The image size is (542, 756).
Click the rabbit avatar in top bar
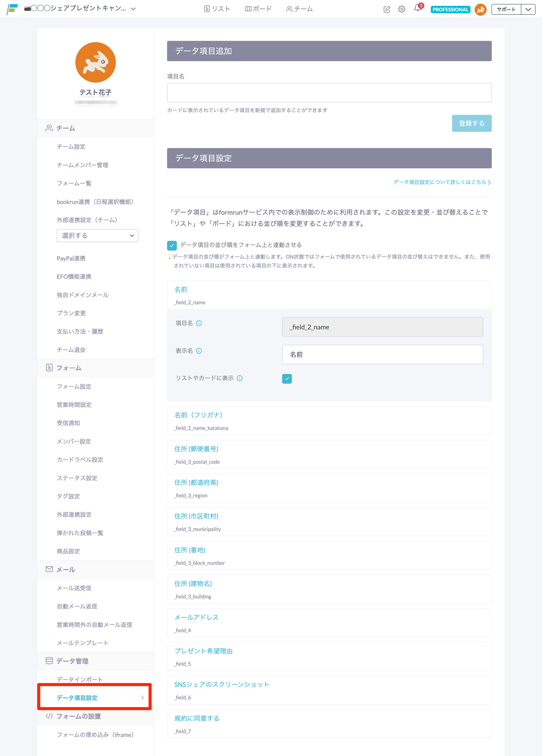coord(480,9)
